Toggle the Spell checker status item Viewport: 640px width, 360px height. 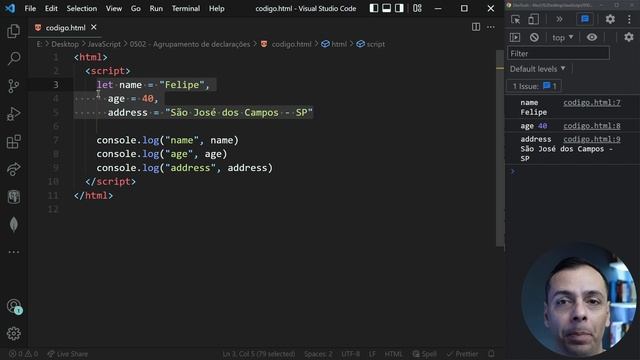[424, 354]
